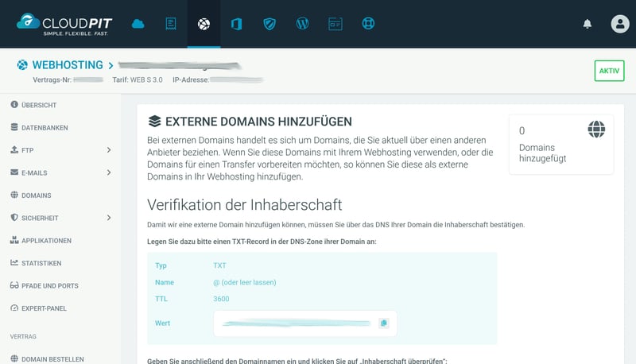Open the user profile avatar
Screen dimensions: 636x364
619,24
